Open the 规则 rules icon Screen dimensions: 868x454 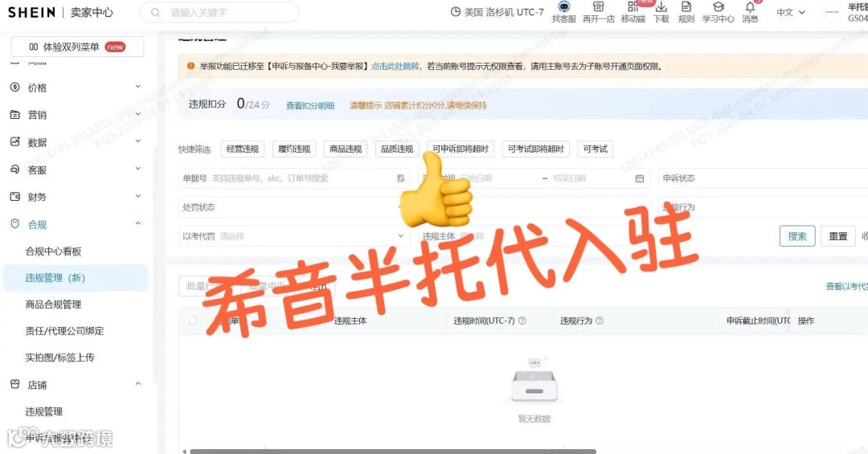(x=686, y=7)
